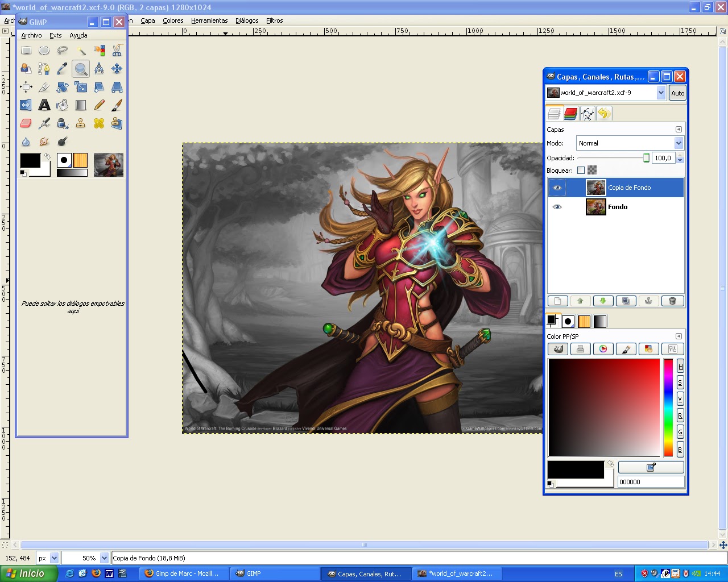Viewport: 728px width, 582px height.
Task: Toggle the alpha channel lock icon
Action: pos(592,170)
